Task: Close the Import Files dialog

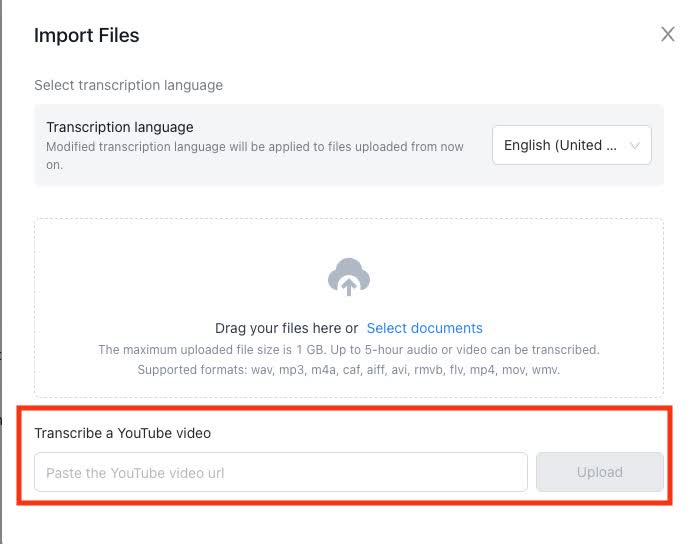Action: [x=667, y=34]
